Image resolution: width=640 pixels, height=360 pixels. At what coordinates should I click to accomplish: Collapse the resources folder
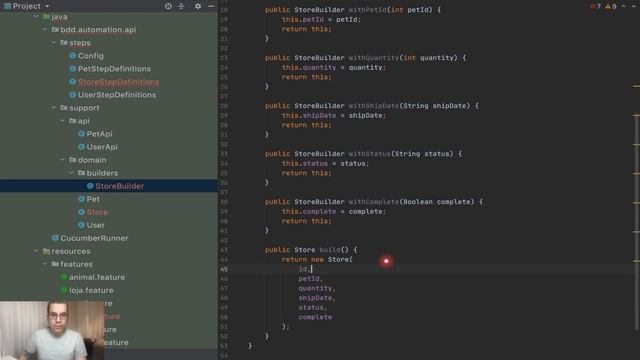coord(36,251)
